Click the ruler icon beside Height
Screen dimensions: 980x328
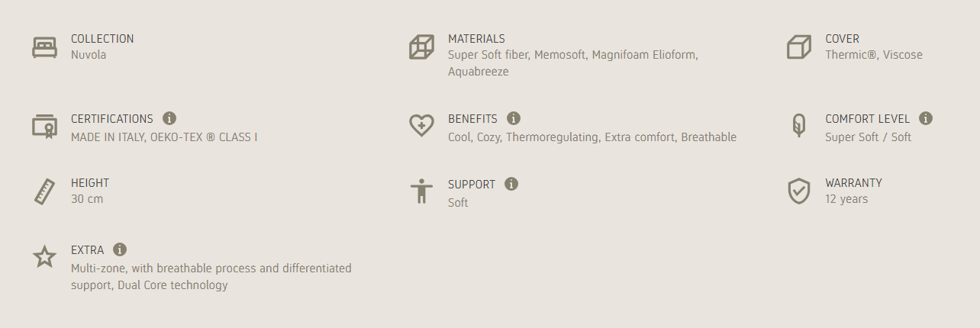pos(44,191)
